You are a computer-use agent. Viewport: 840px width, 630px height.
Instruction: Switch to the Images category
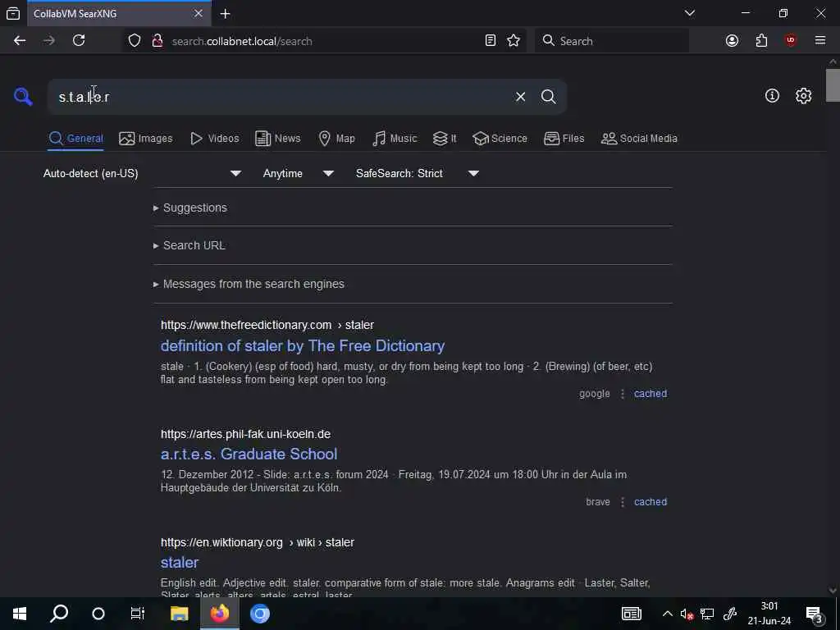pyautogui.click(x=146, y=138)
